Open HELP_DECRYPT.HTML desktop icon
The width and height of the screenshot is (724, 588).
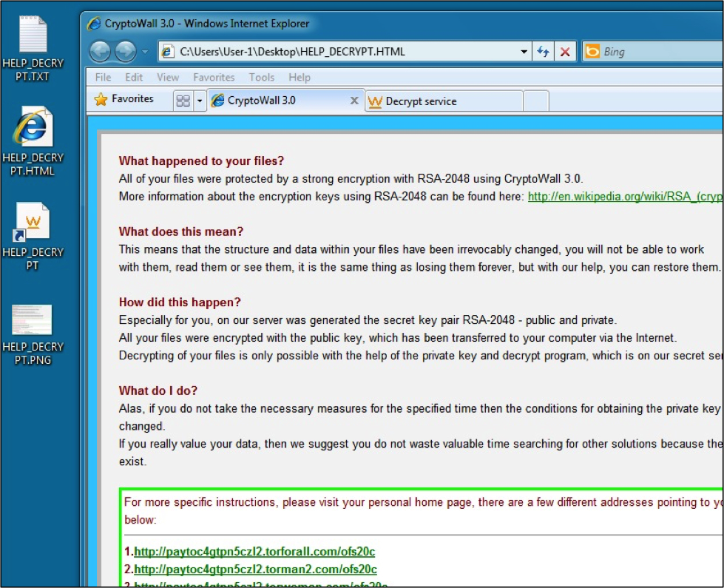coord(33,141)
